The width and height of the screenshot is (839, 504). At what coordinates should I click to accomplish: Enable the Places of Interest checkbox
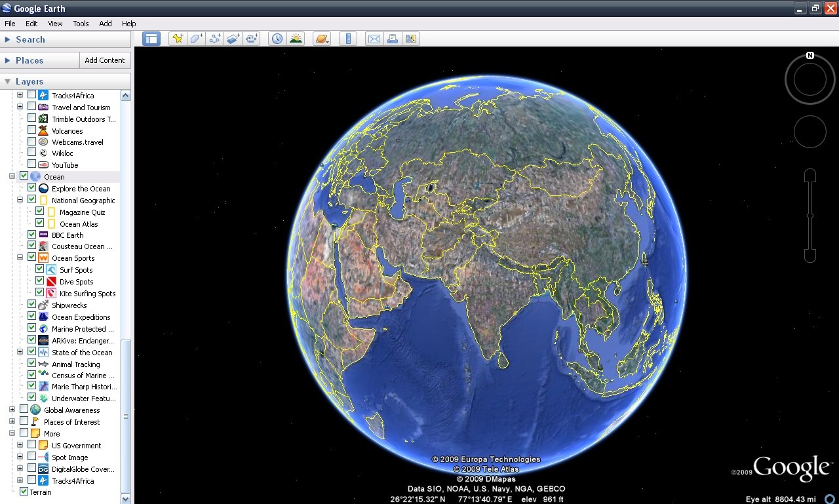(24, 421)
